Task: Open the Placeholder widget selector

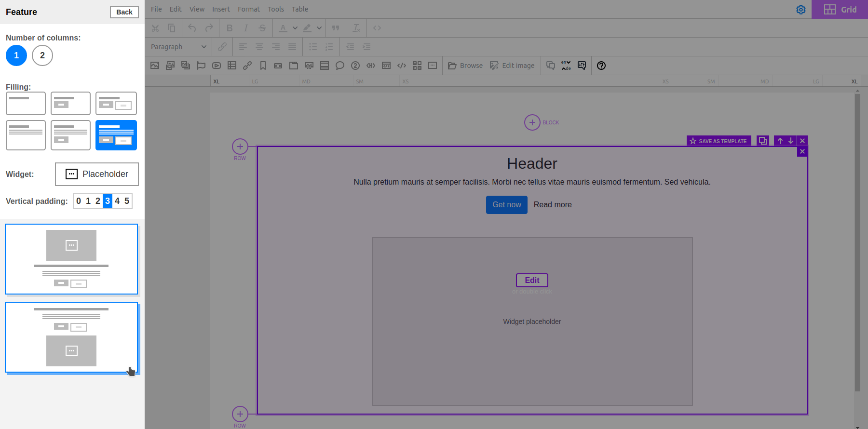Action: coord(97,174)
